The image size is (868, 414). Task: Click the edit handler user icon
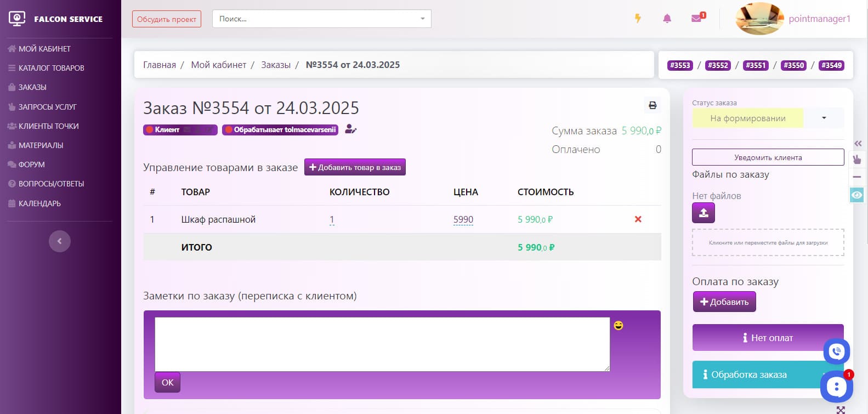(x=350, y=130)
